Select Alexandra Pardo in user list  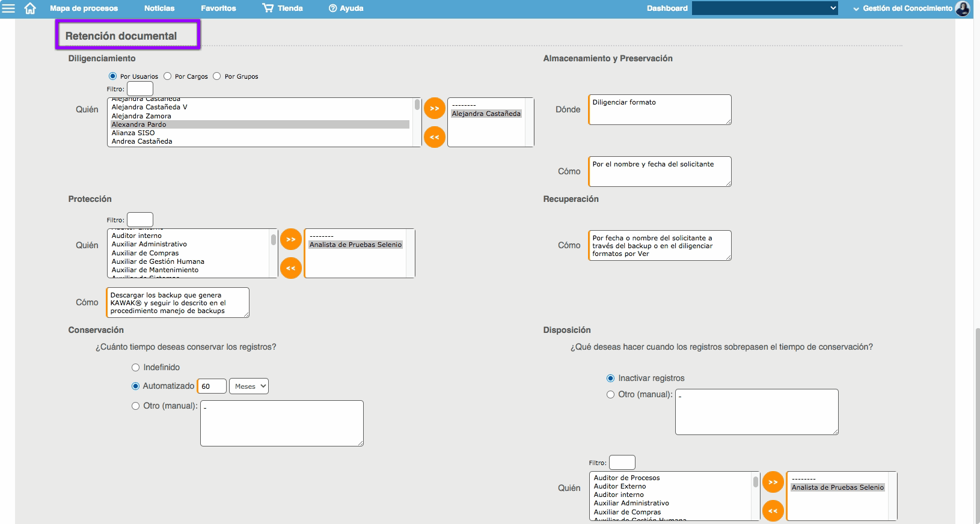(260, 124)
